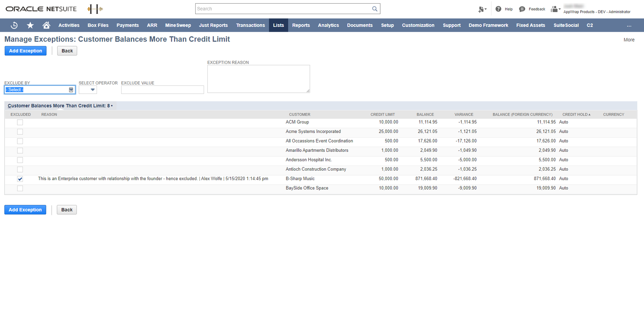Open the Support menu

(x=452, y=25)
